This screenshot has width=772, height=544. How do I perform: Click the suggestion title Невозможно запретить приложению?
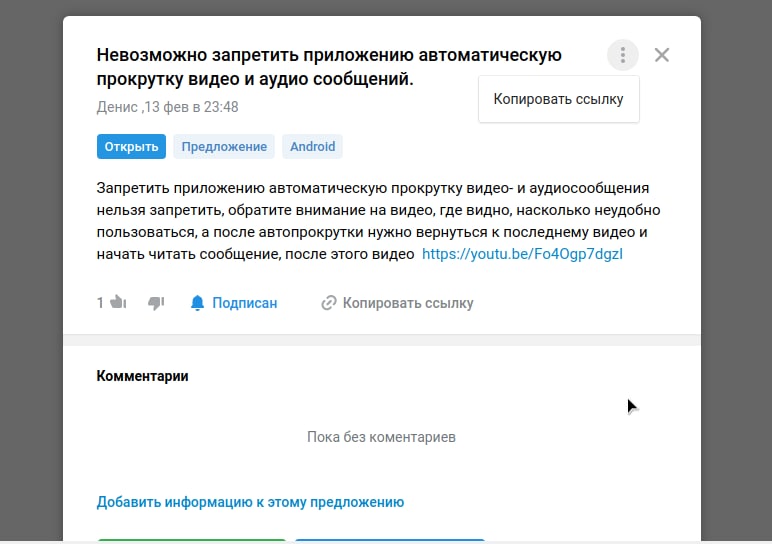coord(329,67)
